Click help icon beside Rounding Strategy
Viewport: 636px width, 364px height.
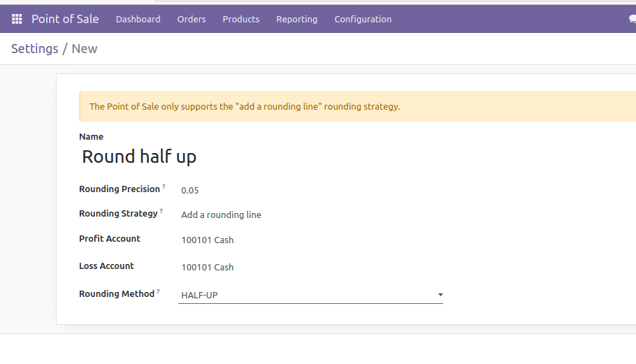161,211
